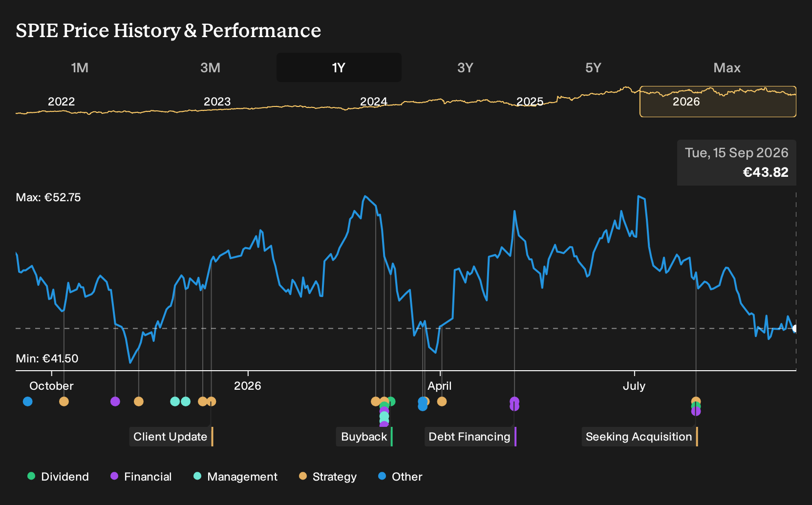Image resolution: width=812 pixels, height=505 pixels.
Task: Show the 5Y price range
Action: click(593, 67)
